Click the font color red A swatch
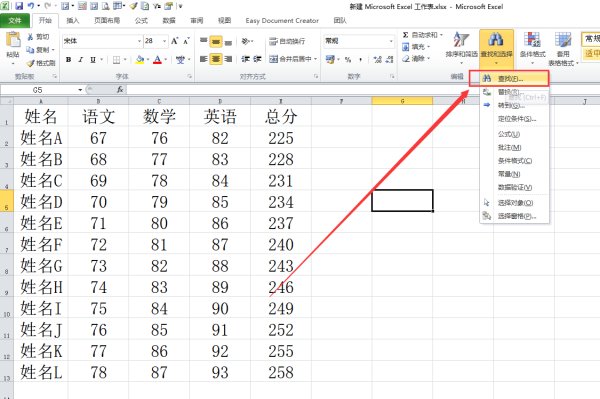 tap(157, 60)
